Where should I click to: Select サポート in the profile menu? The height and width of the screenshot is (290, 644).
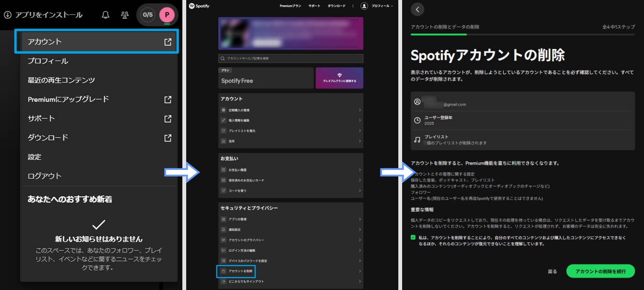(x=99, y=118)
